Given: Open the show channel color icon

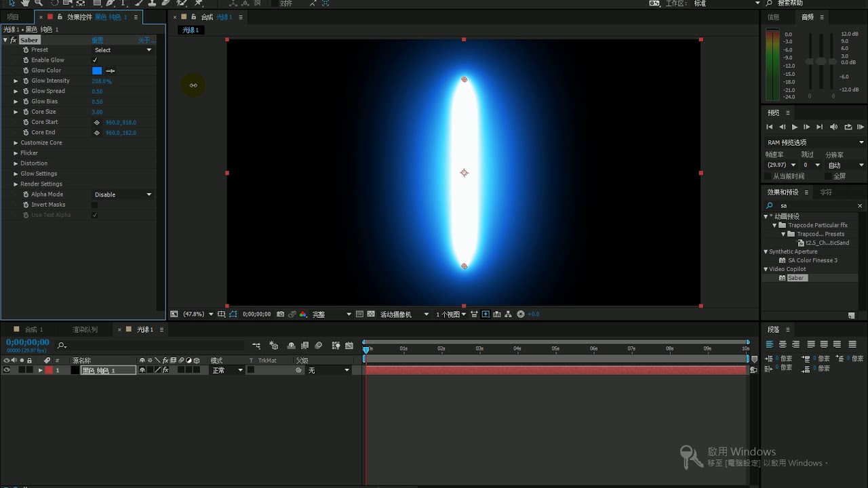Looking at the screenshot, I should pos(303,314).
